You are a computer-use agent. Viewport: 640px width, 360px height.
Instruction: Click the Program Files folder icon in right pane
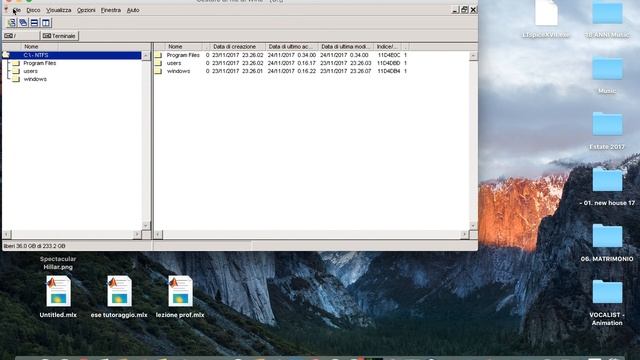(159, 55)
